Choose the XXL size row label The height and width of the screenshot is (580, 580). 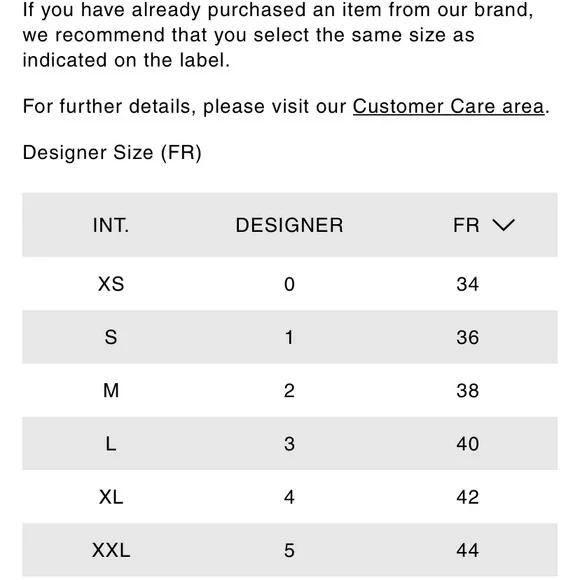pos(111,550)
